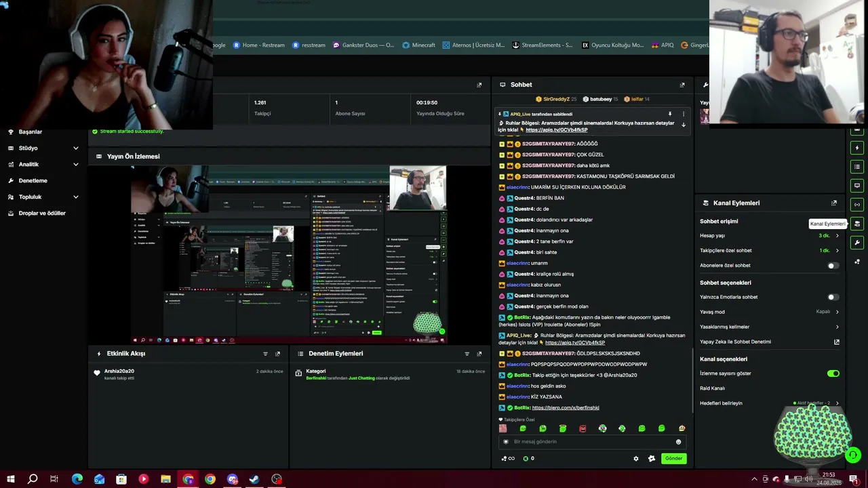Open Microsoft Store from the taskbar

pos(121,479)
